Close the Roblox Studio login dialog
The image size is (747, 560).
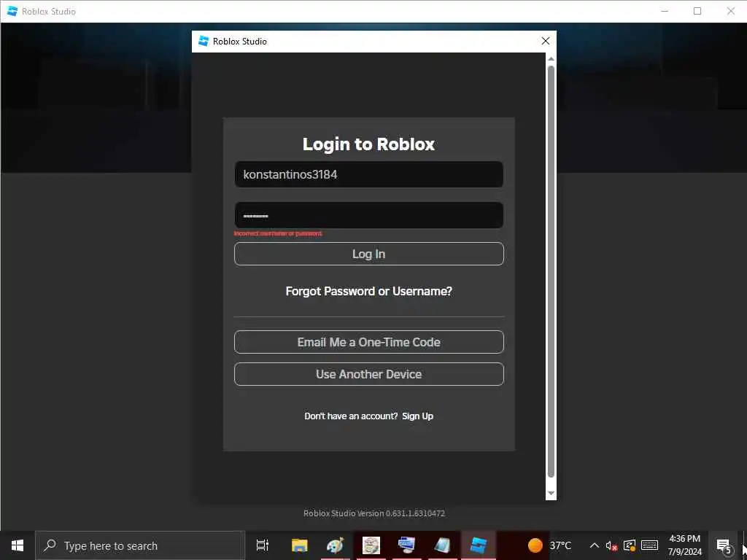click(x=546, y=41)
